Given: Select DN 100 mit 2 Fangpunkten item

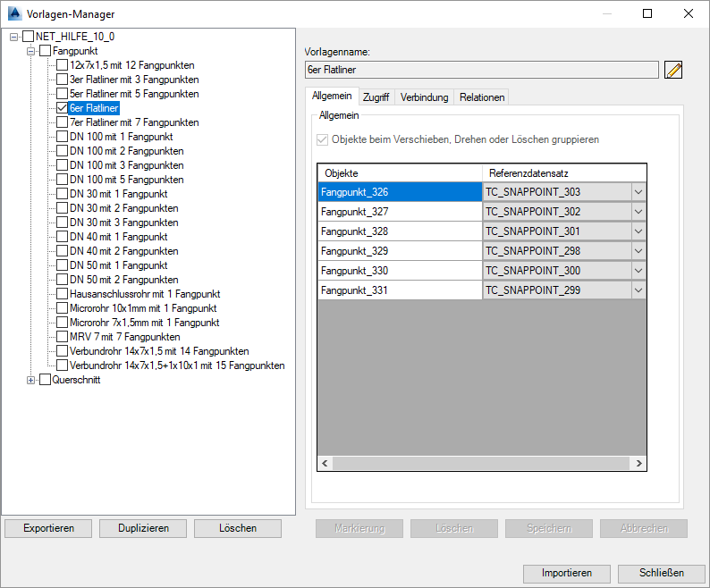Looking at the screenshot, I should 126,151.
